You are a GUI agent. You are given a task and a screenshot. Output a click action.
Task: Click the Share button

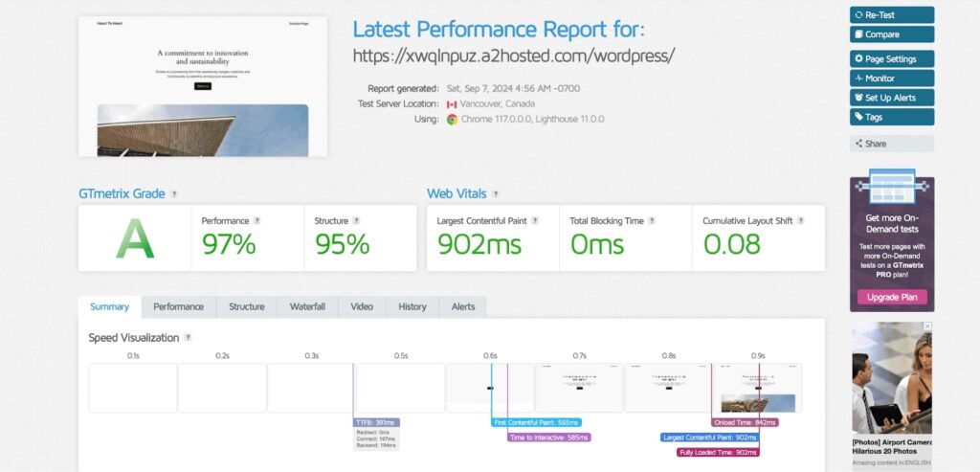892,144
